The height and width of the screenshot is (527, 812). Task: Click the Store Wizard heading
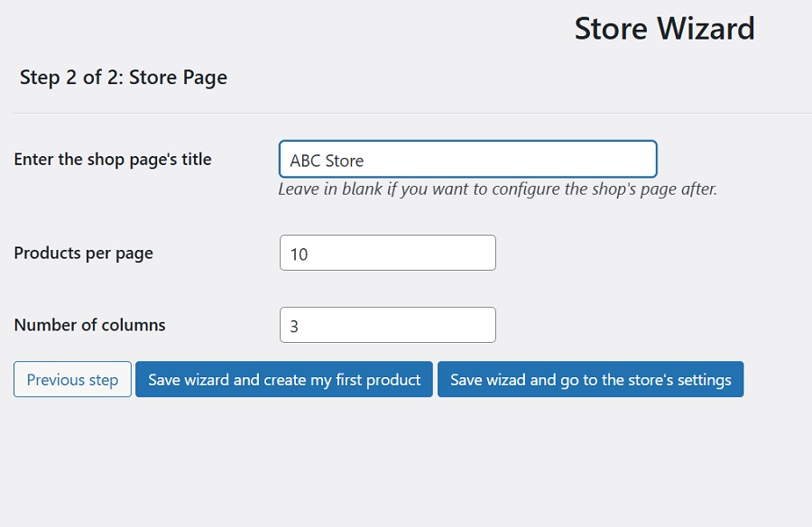point(664,29)
